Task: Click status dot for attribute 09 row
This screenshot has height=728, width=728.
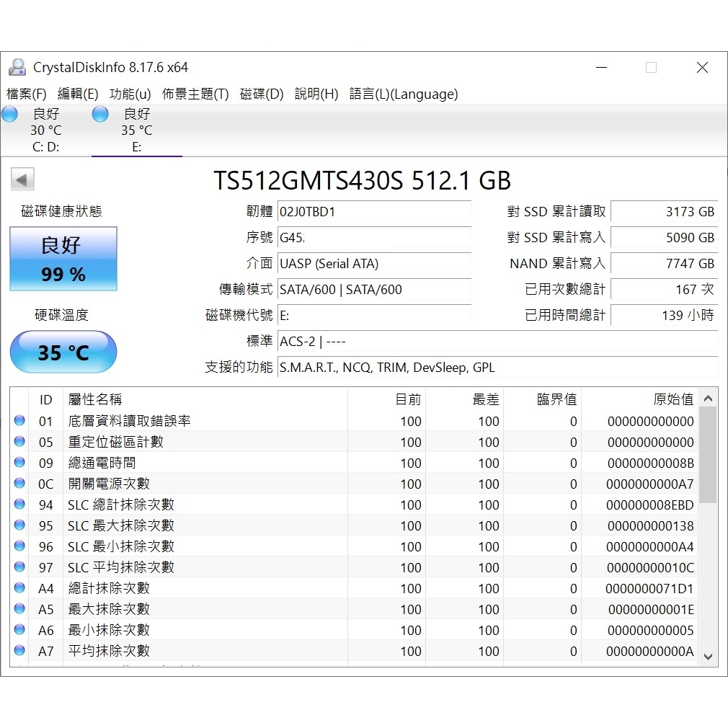Action: click(x=19, y=462)
